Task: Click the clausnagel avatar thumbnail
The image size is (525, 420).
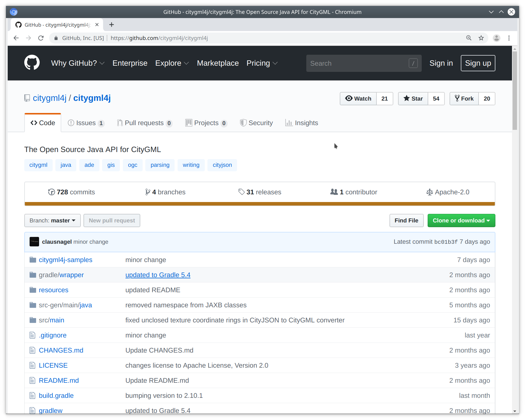Action: coord(34,242)
